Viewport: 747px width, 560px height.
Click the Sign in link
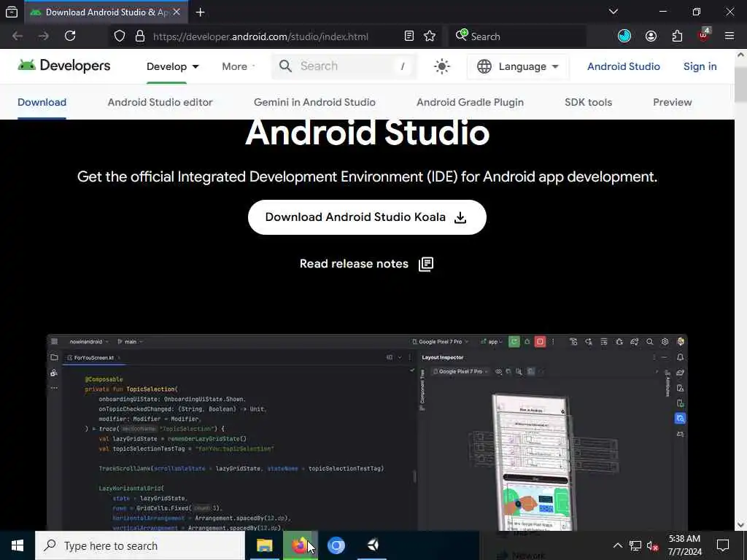[x=700, y=66]
